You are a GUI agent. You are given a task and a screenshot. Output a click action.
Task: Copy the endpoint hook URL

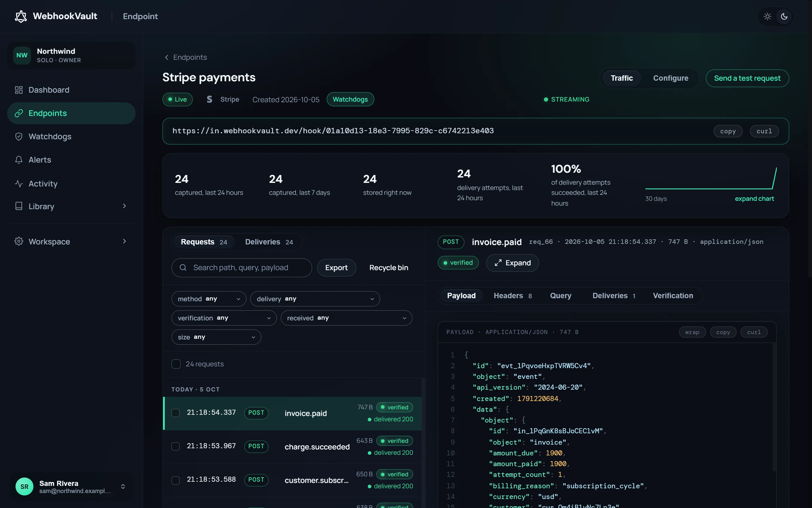click(x=728, y=131)
